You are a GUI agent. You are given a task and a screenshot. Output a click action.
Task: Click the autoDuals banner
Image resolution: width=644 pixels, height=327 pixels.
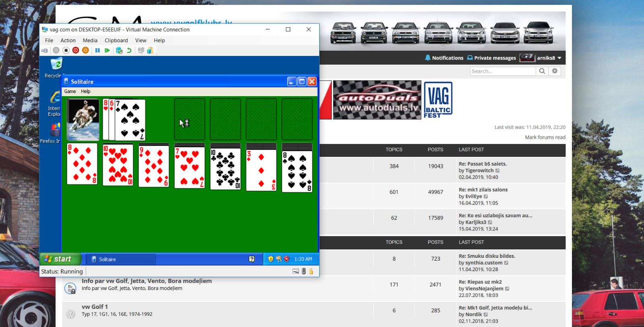coord(377,100)
